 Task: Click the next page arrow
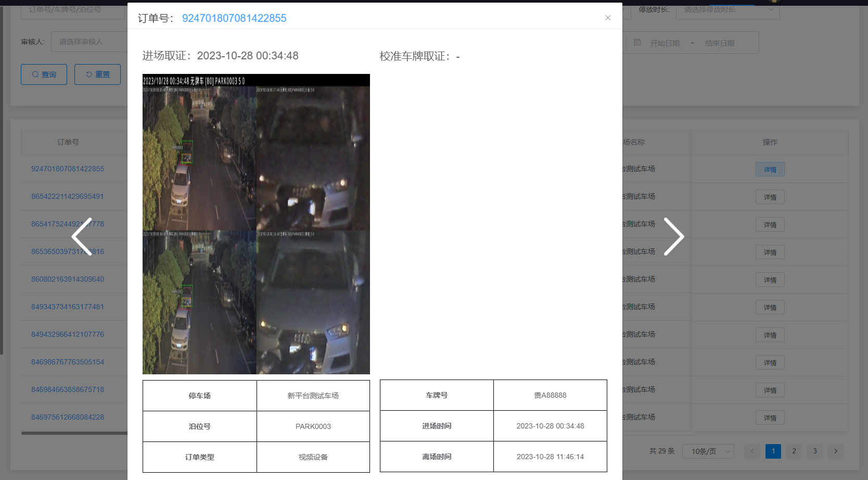[x=835, y=451]
